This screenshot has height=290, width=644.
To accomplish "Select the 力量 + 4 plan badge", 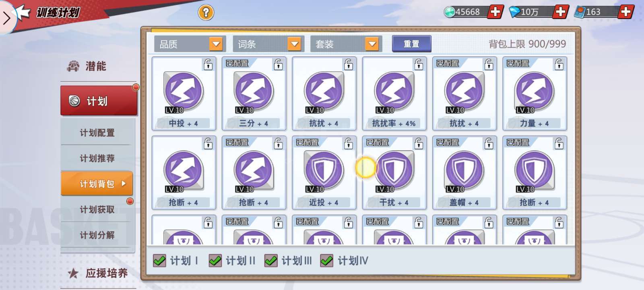I will pyautogui.click(x=535, y=93).
